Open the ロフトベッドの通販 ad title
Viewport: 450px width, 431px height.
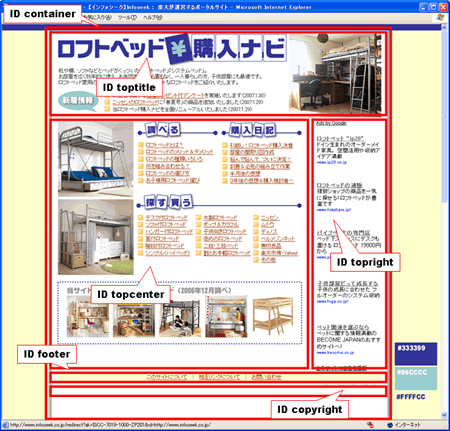pos(339,185)
